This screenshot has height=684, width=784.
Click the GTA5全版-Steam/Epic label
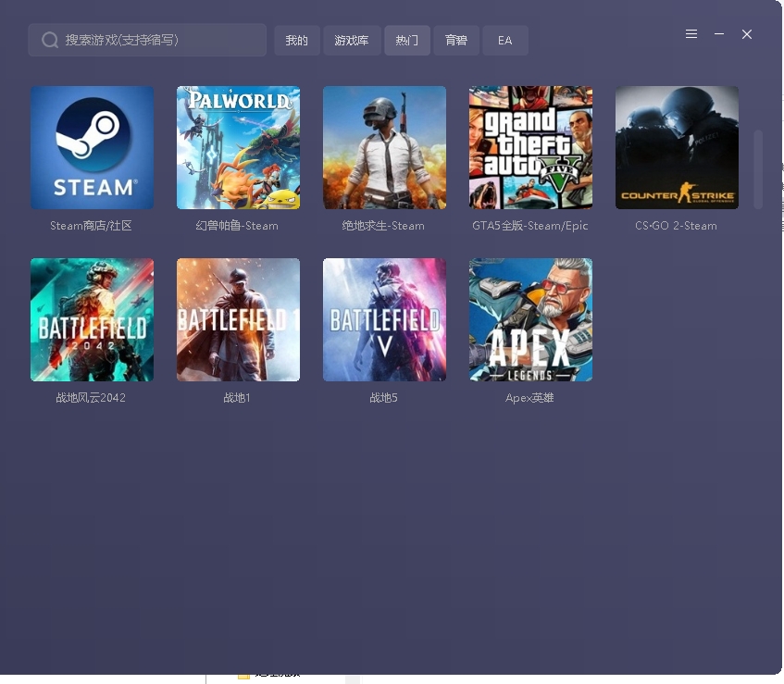[530, 226]
